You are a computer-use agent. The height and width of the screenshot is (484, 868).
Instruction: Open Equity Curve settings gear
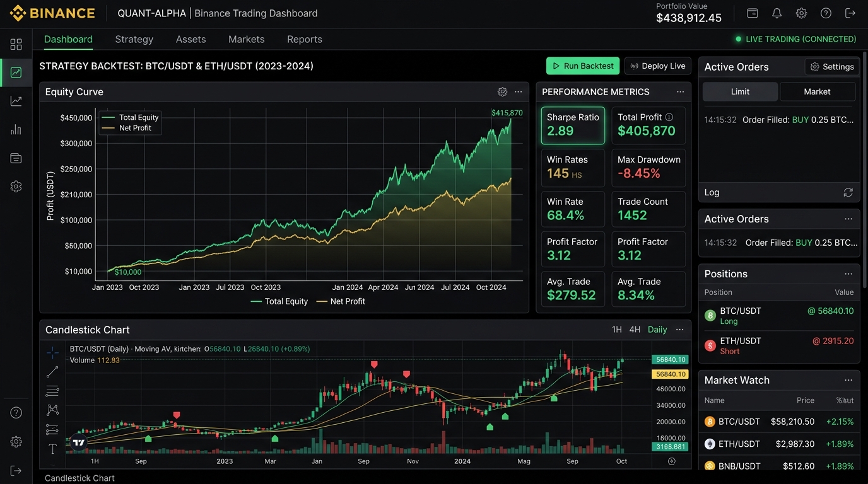[502, 92]
